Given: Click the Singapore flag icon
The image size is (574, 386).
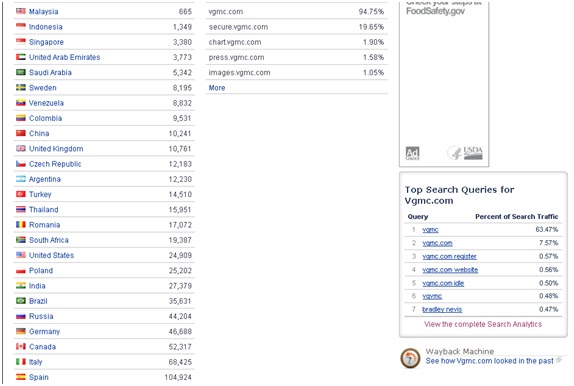Looking at the screenshot, I should click(x=21, y=42).
